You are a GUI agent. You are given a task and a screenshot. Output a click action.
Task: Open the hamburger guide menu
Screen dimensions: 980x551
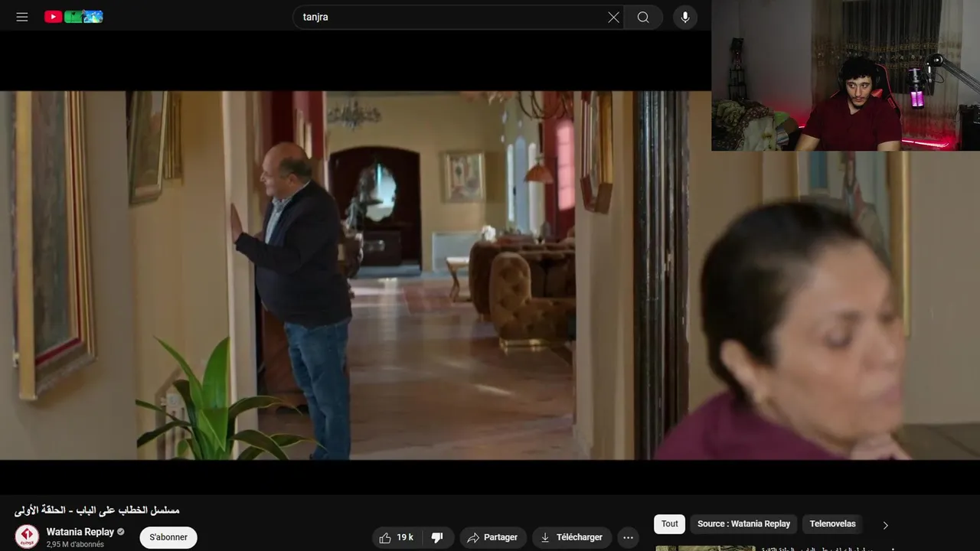tap(22, 17)
